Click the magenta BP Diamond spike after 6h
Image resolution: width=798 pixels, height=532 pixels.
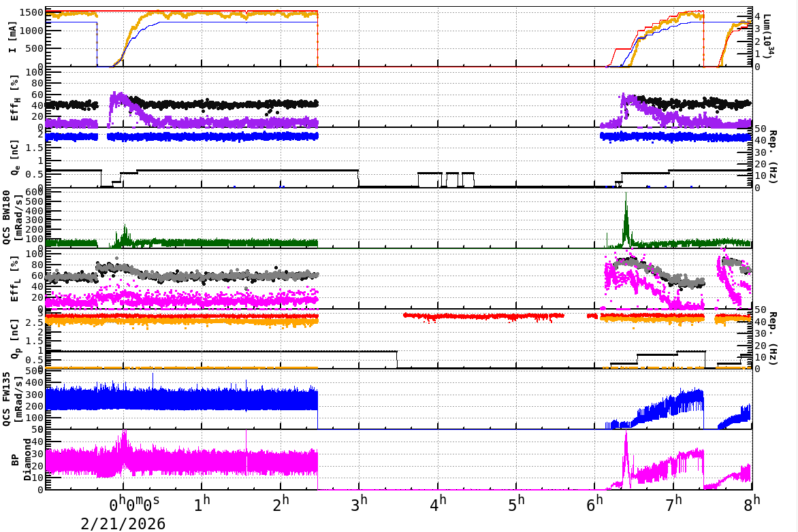coord(626,458)
